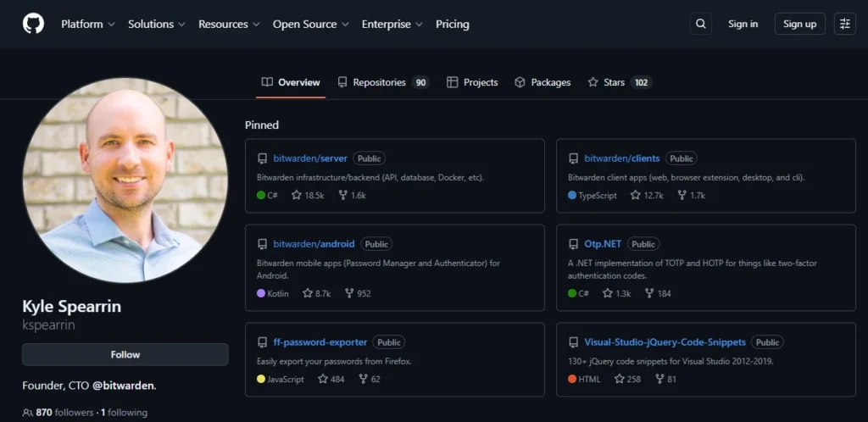Expand the Solutions dropdown menu

point(157,25)
